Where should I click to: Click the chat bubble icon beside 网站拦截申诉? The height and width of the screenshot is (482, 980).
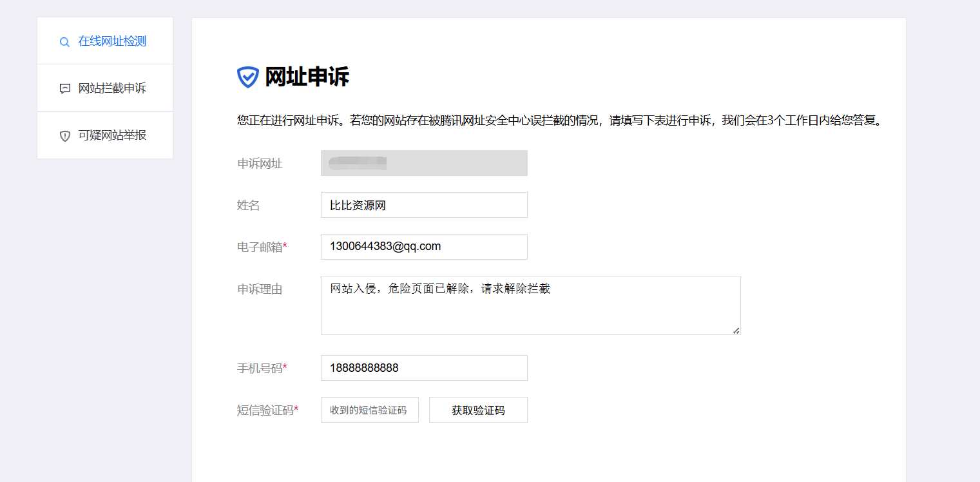tap(64, 89)
